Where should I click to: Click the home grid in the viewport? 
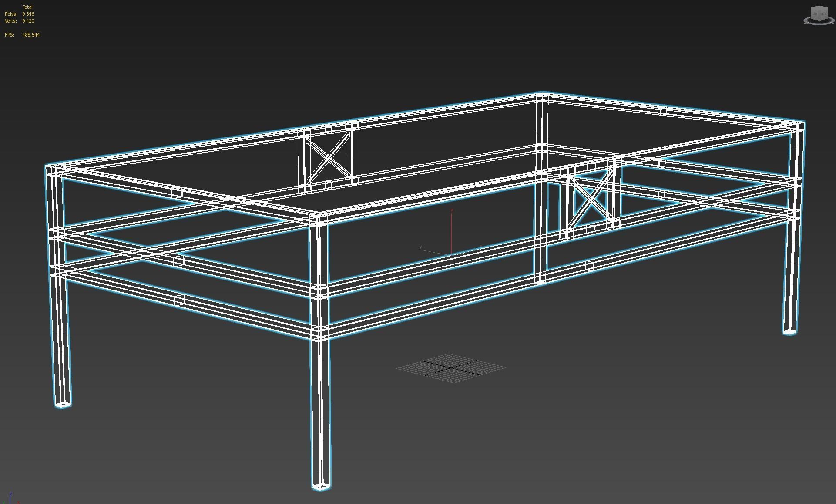coord(451,368)
